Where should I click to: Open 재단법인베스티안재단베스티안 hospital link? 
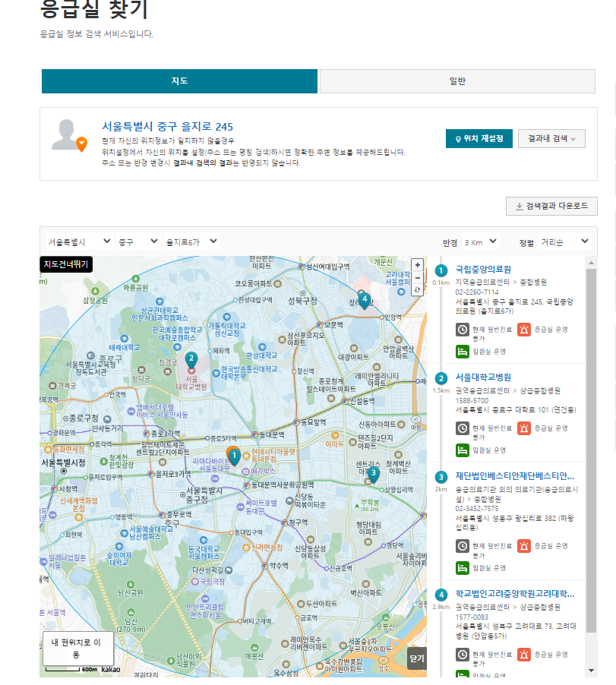click(515, 475)
